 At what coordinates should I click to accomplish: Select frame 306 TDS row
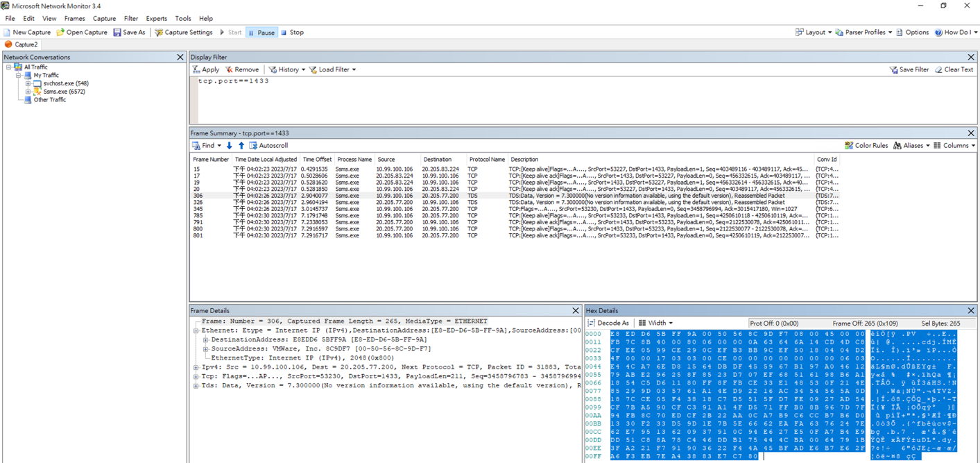(515, 196)
